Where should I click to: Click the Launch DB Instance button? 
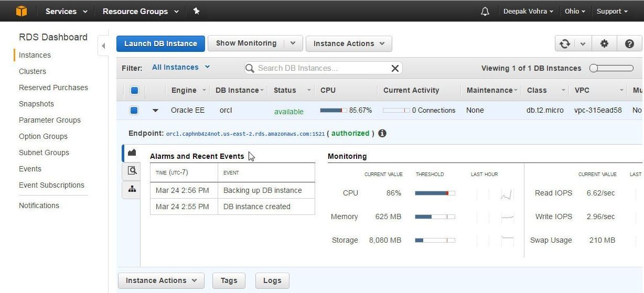160,44
